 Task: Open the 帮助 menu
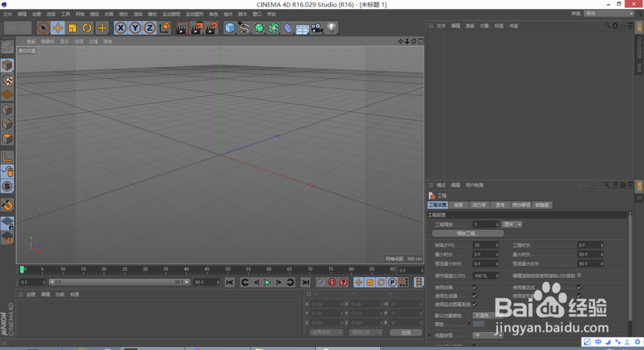coord(272,14)
